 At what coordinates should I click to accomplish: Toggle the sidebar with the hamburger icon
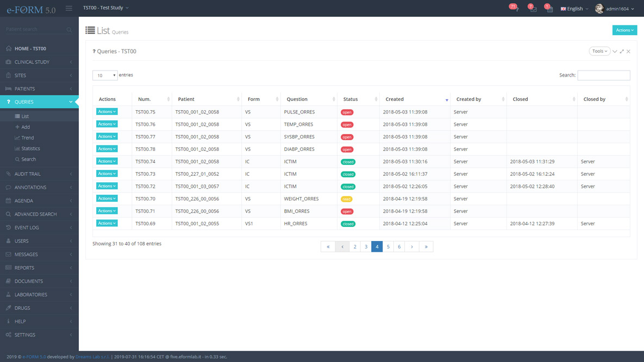click(x=69, y=8)
